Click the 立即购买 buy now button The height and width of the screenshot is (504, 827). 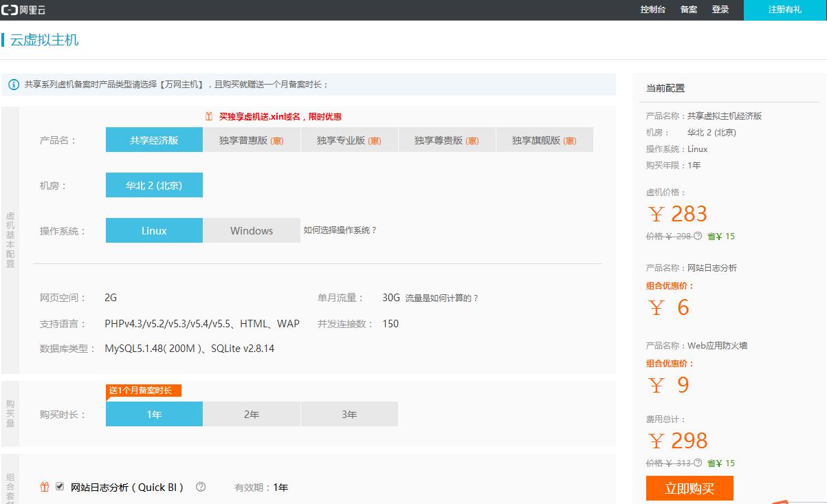click(x=690, y=489)
